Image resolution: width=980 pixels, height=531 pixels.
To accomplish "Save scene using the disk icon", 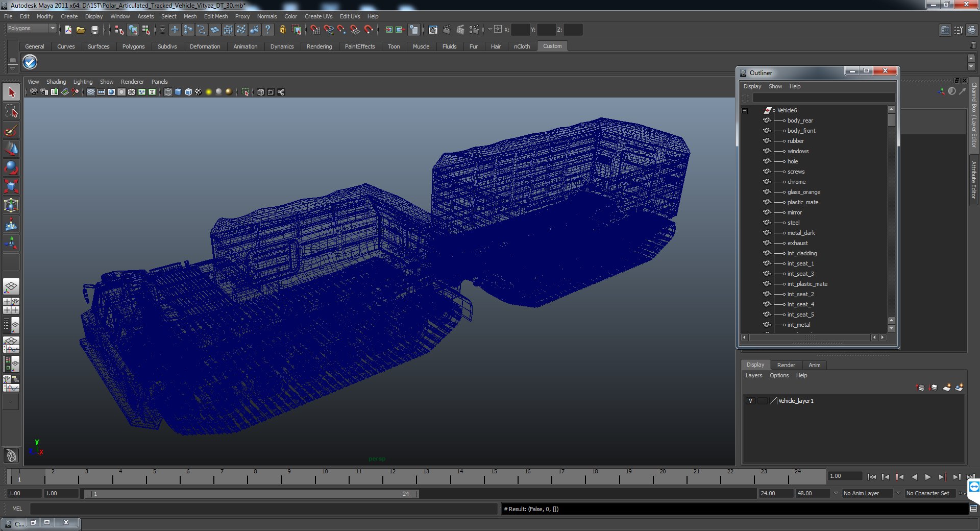I will (x=94, y=30).
